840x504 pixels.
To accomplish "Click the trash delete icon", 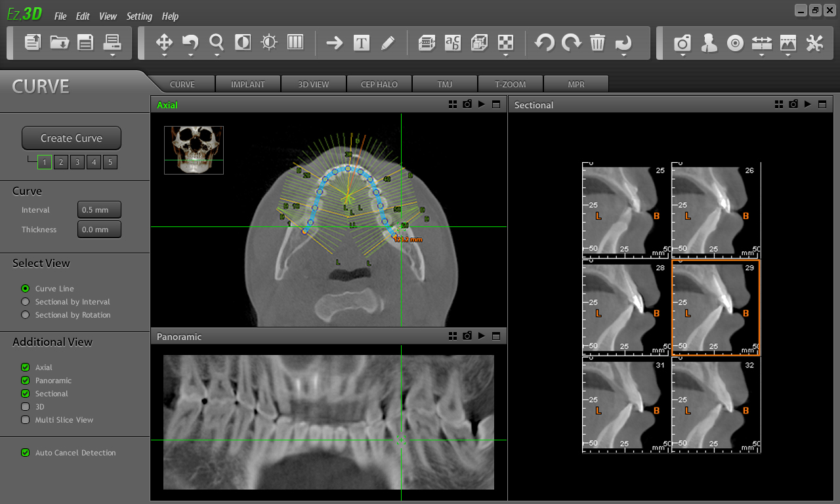I will tap(597, 43).
